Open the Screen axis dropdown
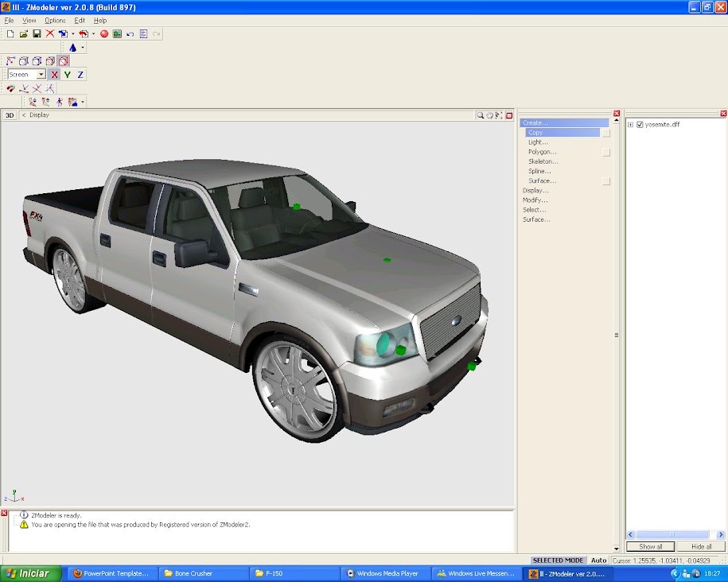 (x=41, y=74)
